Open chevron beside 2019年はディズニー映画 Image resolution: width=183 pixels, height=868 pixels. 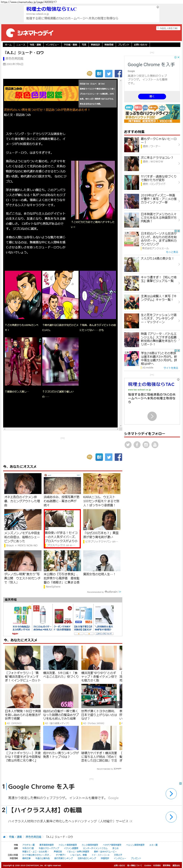click(x=179, y=201)
